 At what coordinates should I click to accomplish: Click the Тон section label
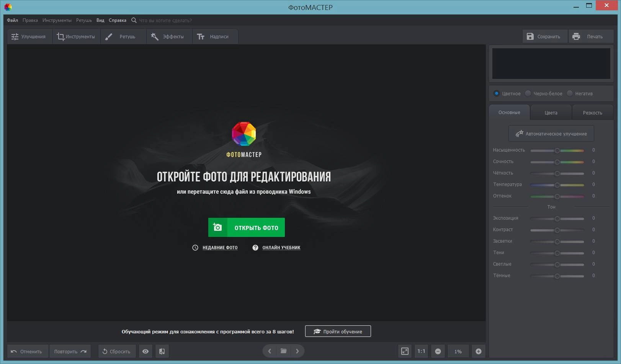(x=551, y=207)
